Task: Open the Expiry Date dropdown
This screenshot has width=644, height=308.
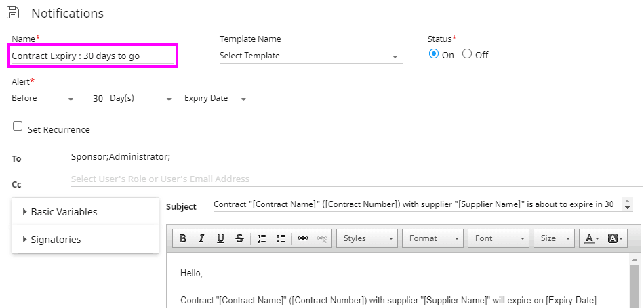Action: tap(218, 98)
